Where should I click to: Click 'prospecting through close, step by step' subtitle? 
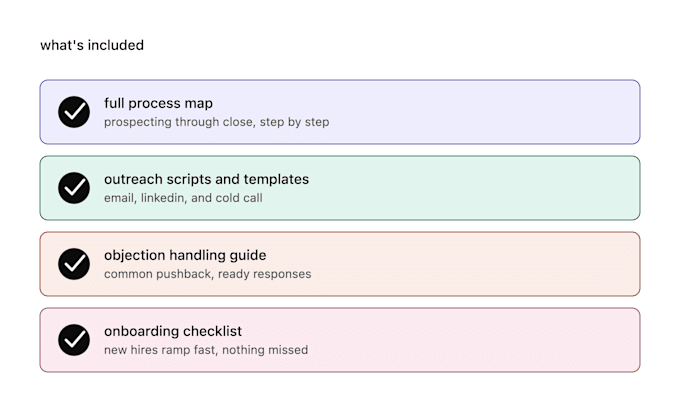(216, 122)
